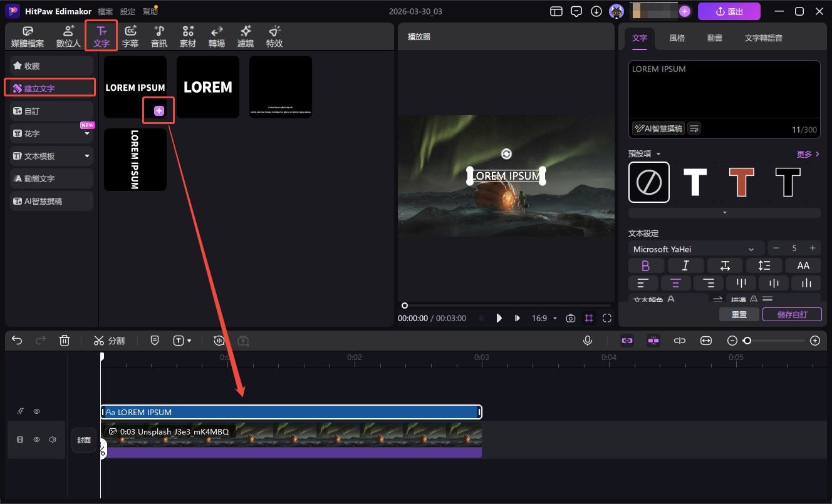Open the Microsoft YaHei font dropdown

point(695,249)
